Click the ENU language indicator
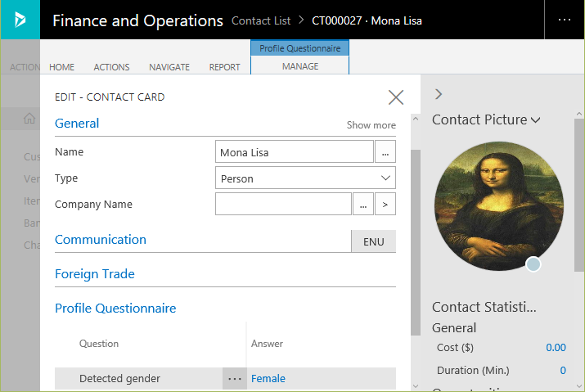The image size is (585, 392). point(373,241)
